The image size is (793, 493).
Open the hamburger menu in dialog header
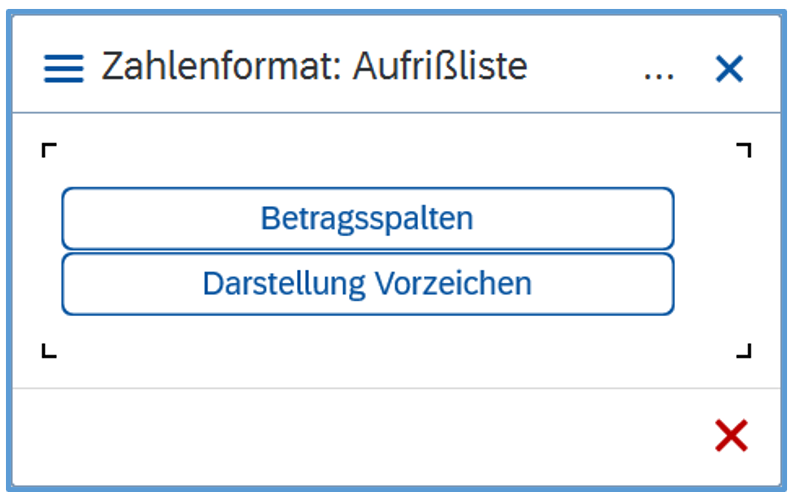coord(64,68)
